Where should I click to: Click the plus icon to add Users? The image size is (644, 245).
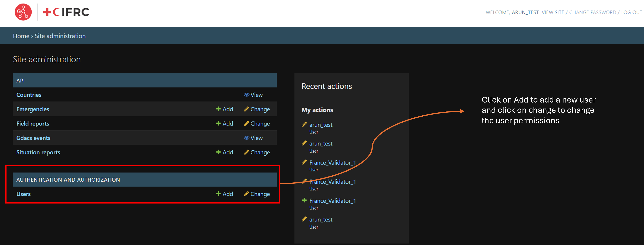click(x=218, y=194)
